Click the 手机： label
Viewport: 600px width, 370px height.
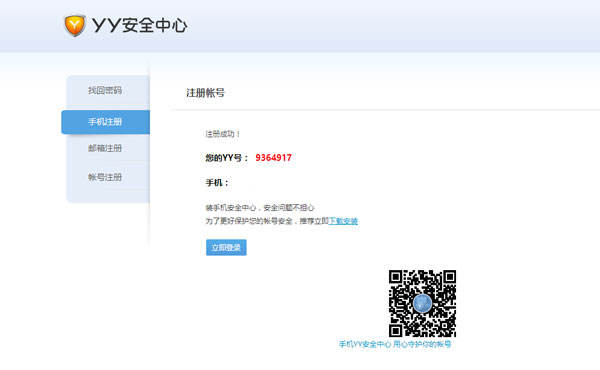tap(217, 183)
